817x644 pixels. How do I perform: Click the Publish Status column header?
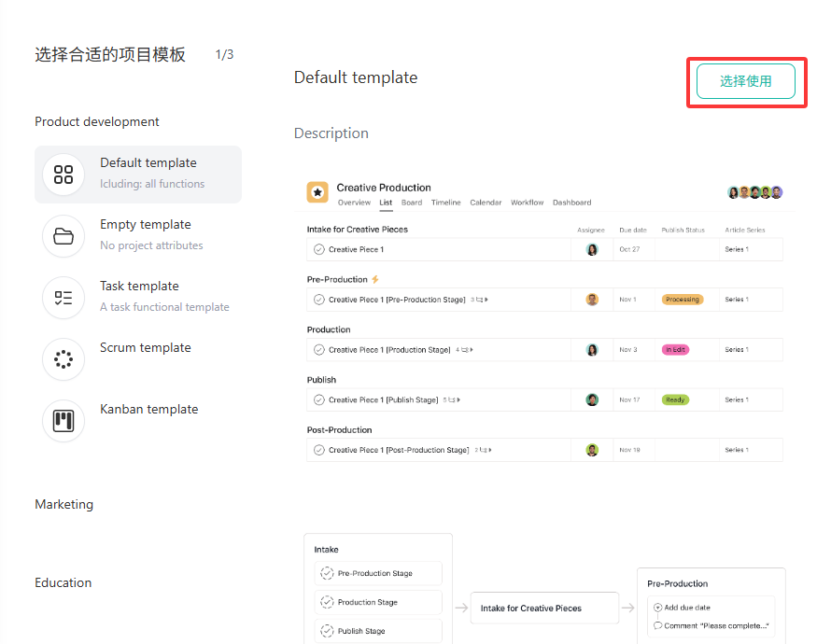point(683,230)
